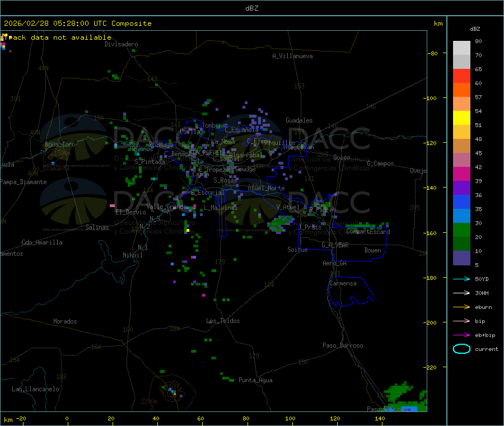This screenshot has height=426, width=504.
Task: Click the Pampa_Diamante map label
Action: (24, 182)
